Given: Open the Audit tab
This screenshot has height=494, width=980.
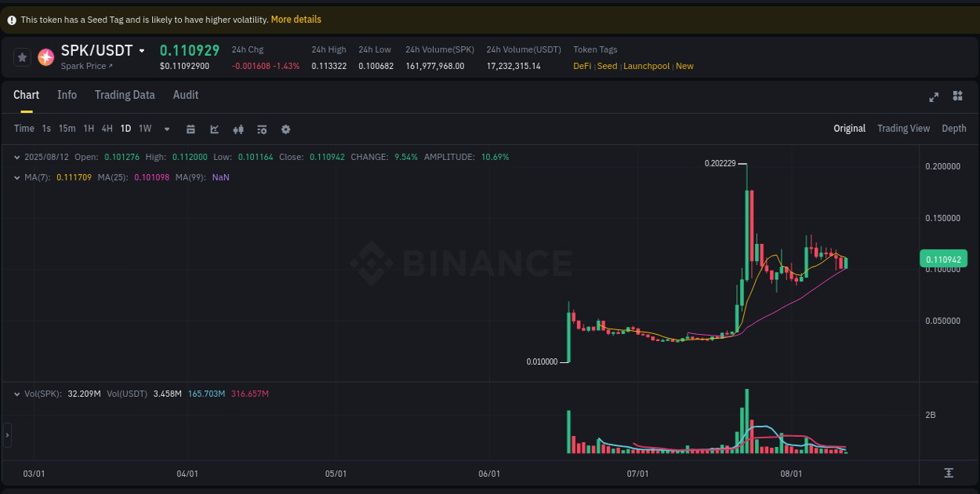Looking at the screenshot, I should [185, 95].
